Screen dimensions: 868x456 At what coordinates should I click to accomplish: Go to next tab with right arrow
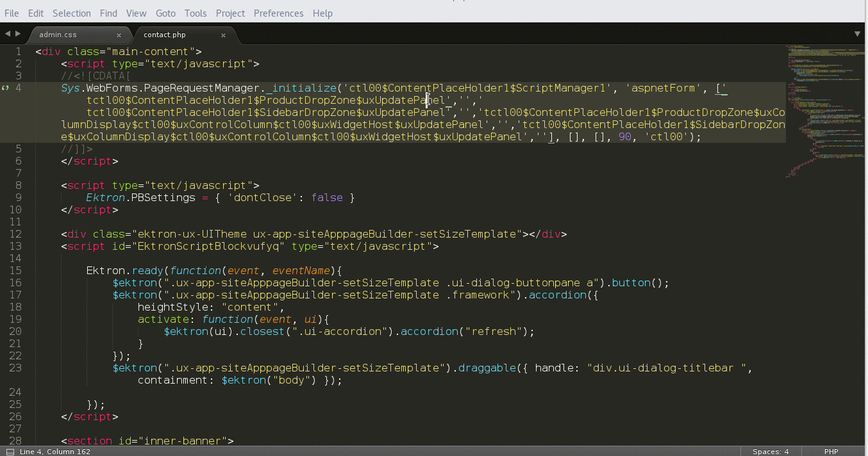[18, 33]
